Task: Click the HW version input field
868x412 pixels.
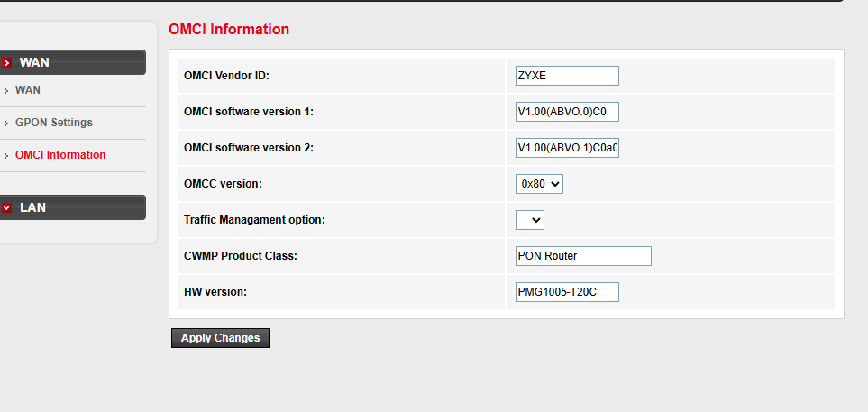Action: pos(568,292)
